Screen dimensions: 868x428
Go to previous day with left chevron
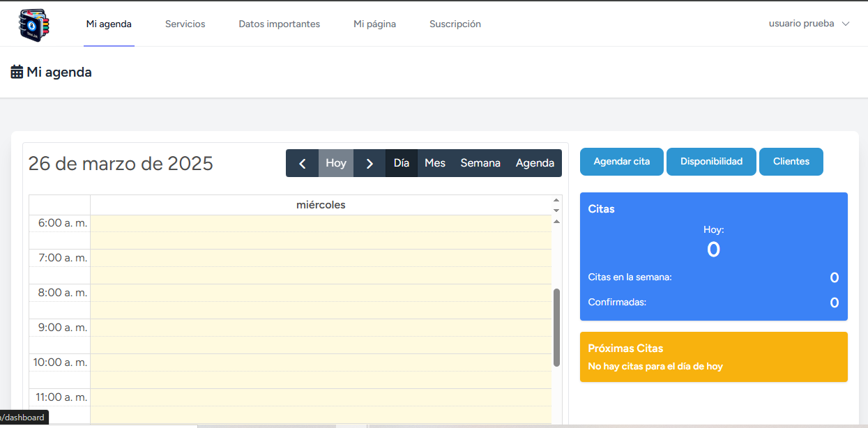point(302,163)
